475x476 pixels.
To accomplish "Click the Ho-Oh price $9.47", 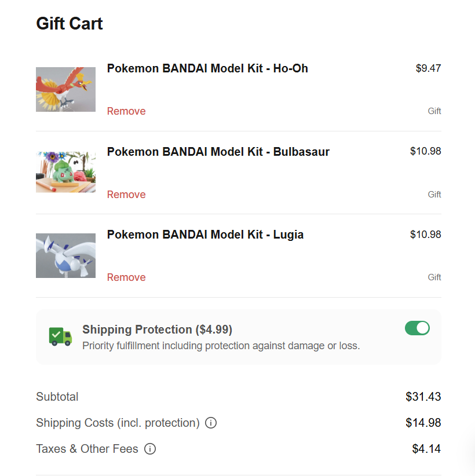I will click(428, 68).
